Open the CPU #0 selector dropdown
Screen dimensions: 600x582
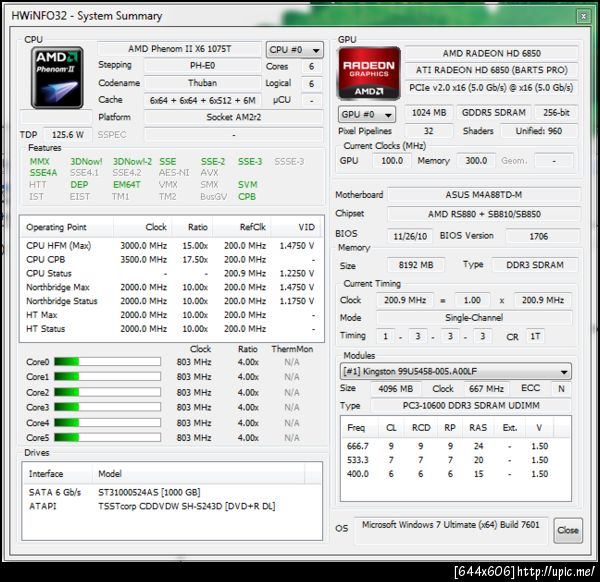tap(294, 50)
